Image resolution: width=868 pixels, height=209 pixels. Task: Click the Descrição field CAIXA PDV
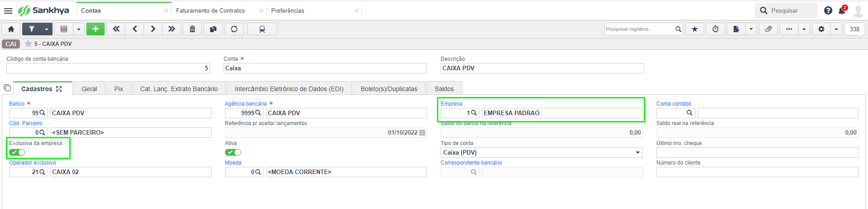[x=542, y=68]
